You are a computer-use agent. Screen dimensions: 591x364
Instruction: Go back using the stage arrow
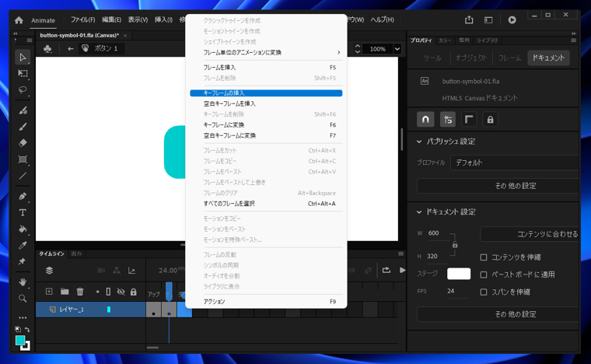(x=70, y=48)
